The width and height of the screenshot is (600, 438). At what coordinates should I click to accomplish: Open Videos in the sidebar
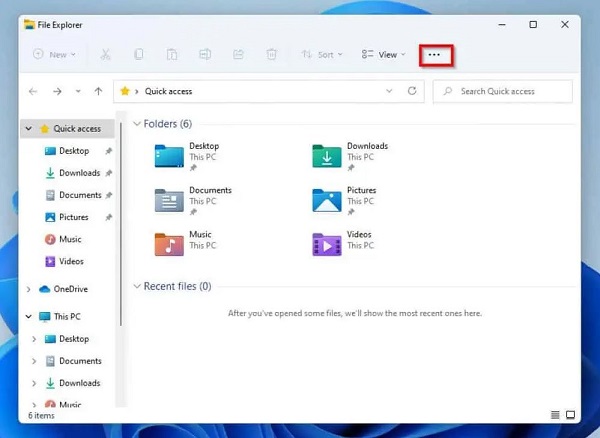(x=71, y=262)
